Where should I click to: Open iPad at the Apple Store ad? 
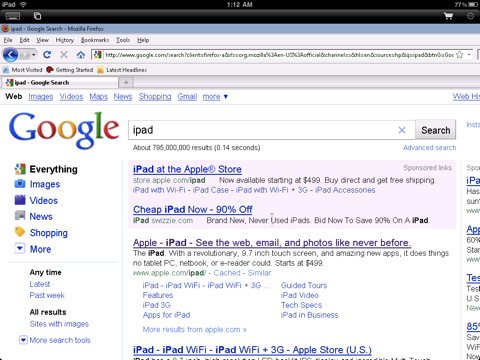(187, 169)
